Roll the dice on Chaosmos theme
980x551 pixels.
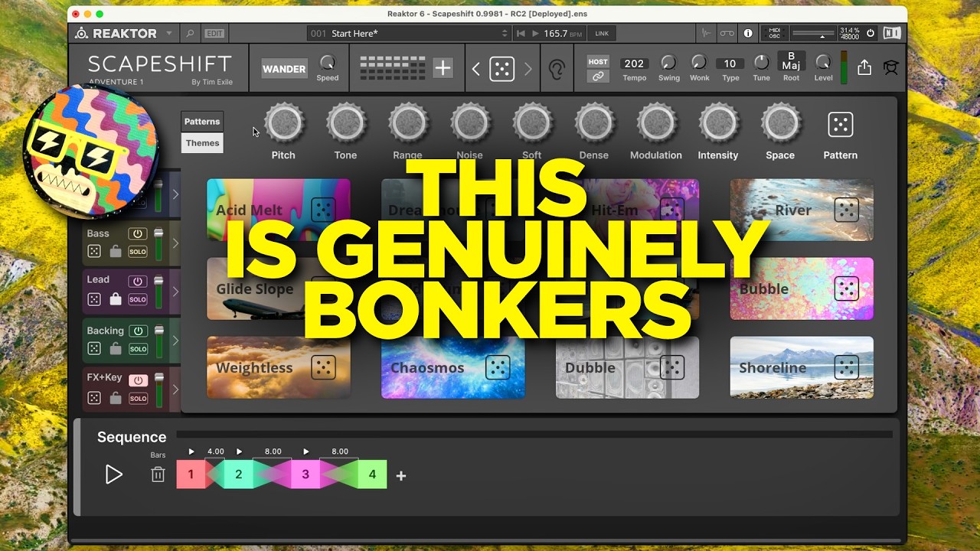coord(498,367)
